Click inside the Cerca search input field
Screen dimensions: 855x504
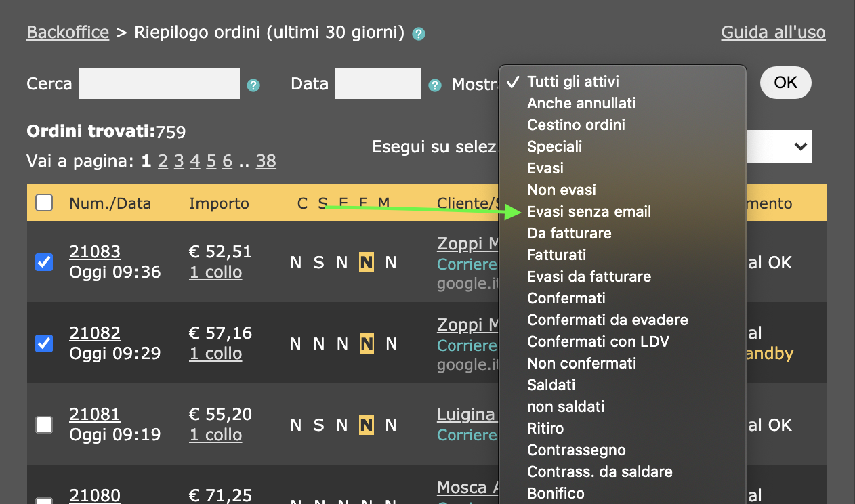pyautogui.click(x=159, y=83)
